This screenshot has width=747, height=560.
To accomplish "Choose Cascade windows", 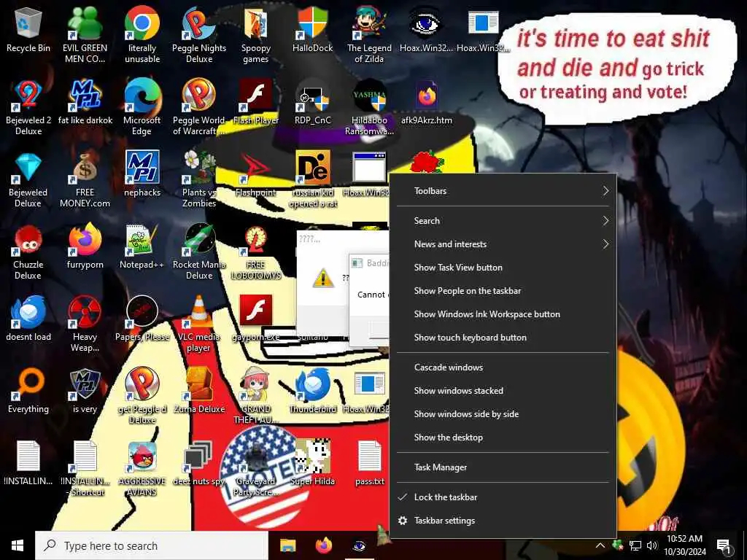I will pyautogui.click(x=503, y=367).
